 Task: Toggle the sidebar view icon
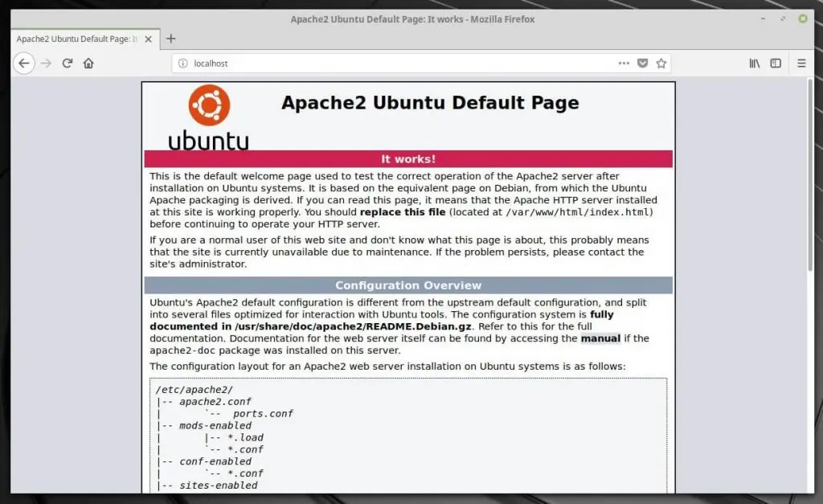pos(776,63)
